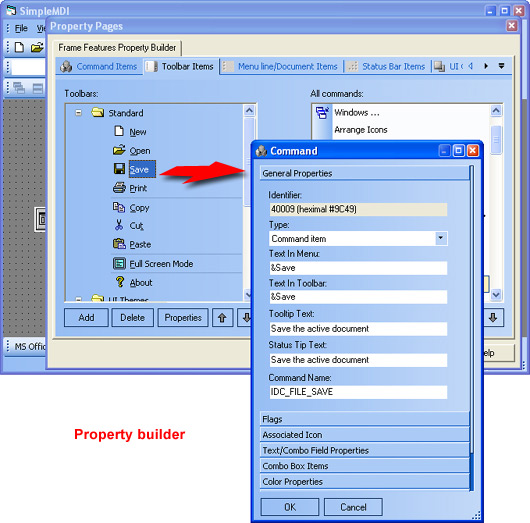
Task: Collapse the Standard toolbar tree node
Action: point(78,113)
